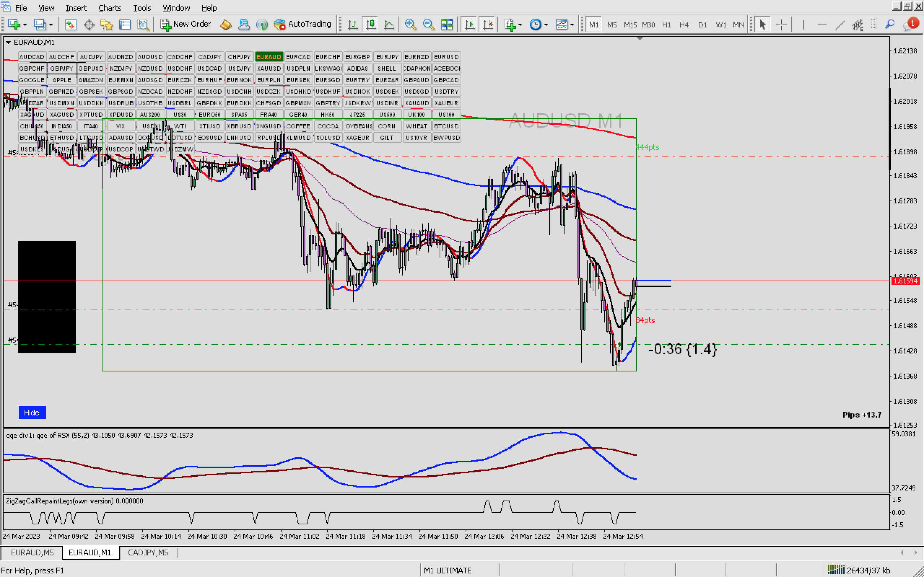The width and height of the screenshot is (924, 577).
Task: Select the Crosshair cursor tool
Action: point(781,25)
